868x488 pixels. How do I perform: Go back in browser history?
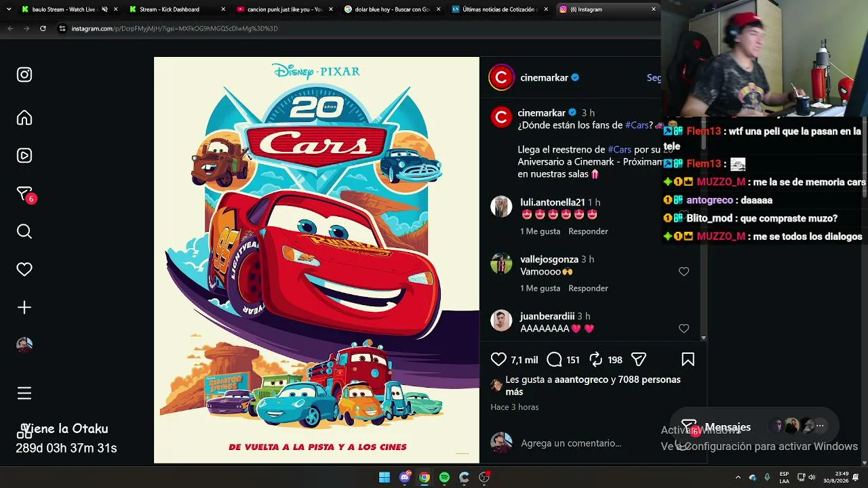[x=10, y=28]
